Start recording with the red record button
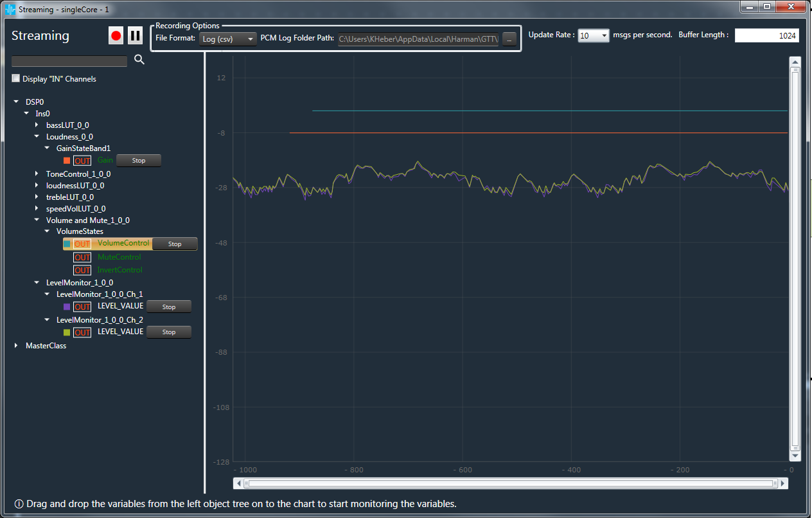Viewport: 812px width, 518px height. click(x=116, y=36)
